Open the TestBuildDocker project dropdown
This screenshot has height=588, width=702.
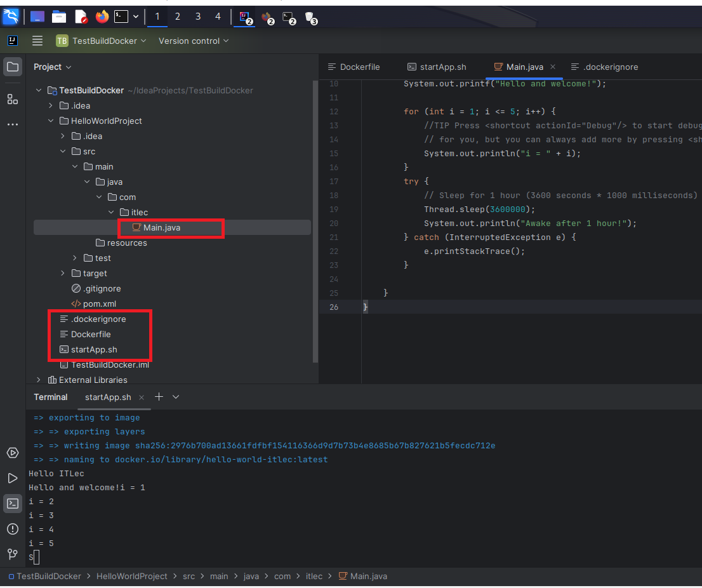(101, 41)
